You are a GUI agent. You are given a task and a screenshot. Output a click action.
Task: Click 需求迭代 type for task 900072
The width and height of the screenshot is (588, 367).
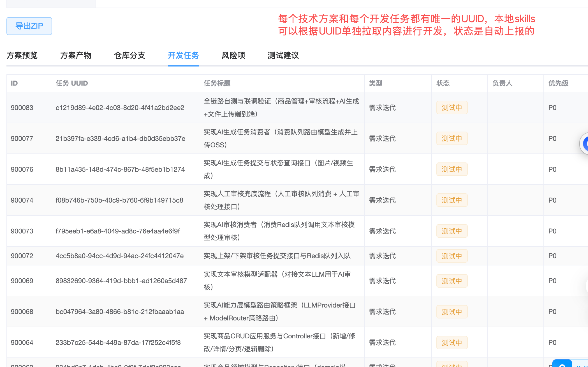tap(383, 256)
